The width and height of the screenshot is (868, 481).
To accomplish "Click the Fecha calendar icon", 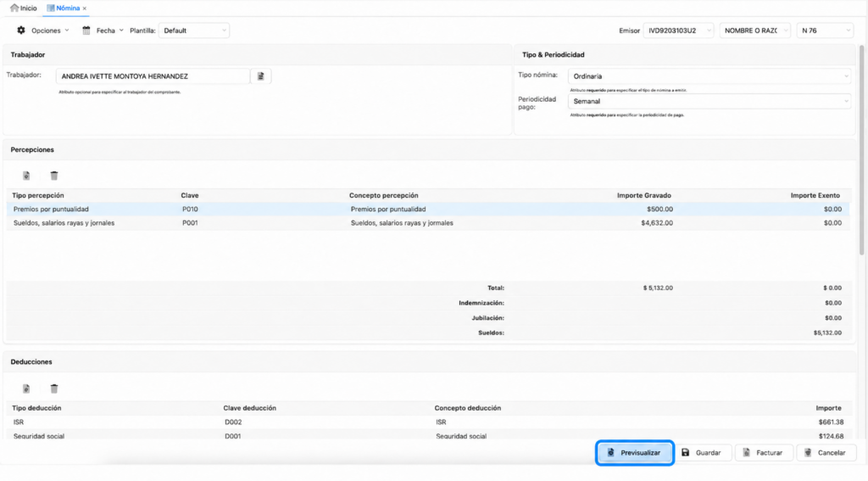I will 86,31.
